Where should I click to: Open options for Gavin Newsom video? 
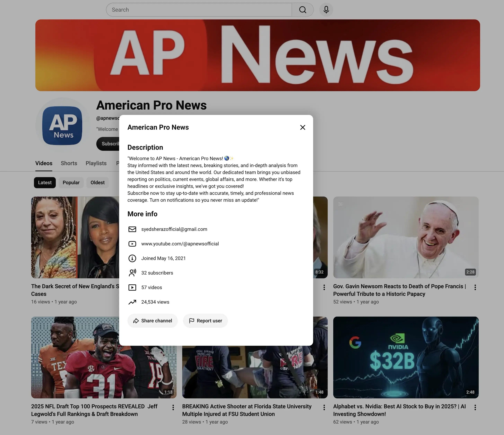[x=475, y=287]
